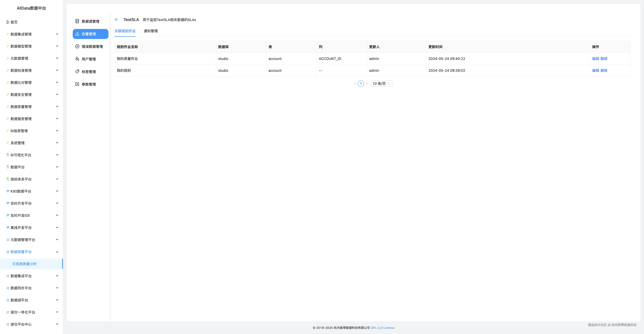Viewport: 644px width, 334px height.
Task: Click page 1 in the pagination
Action: tap(361, 84)
